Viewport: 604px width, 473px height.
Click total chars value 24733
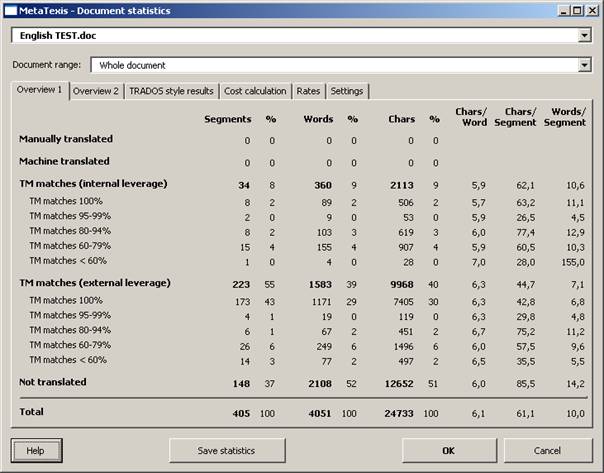399,414
